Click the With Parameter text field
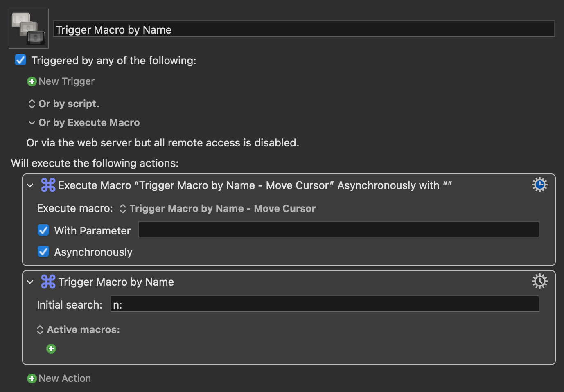The image size is (564, 392). tap(338, 230)
